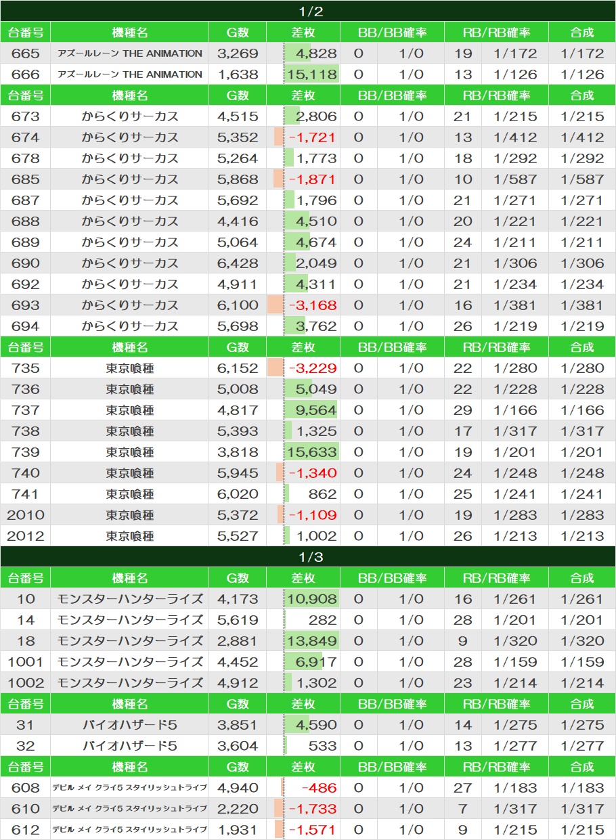Click the G count 4,912
The image size is (616, 840).
(238, 683)
